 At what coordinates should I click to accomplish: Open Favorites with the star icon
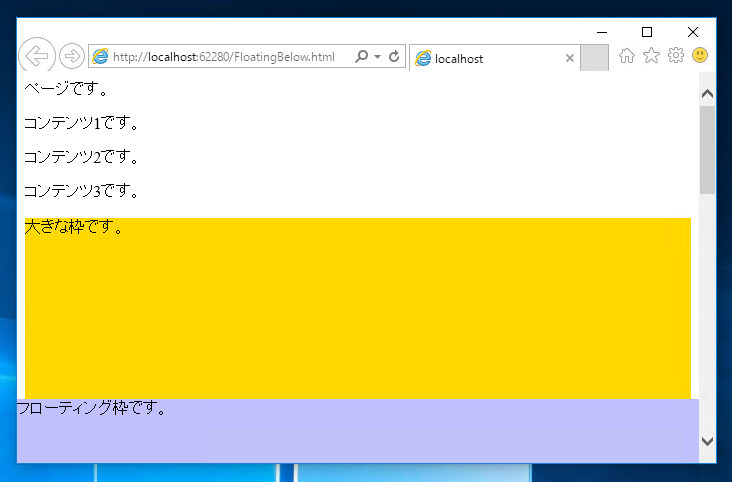coord(651,56)
